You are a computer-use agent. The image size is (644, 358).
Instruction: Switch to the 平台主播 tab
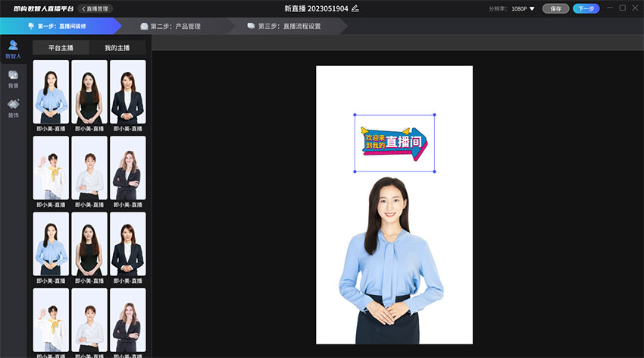61,48
